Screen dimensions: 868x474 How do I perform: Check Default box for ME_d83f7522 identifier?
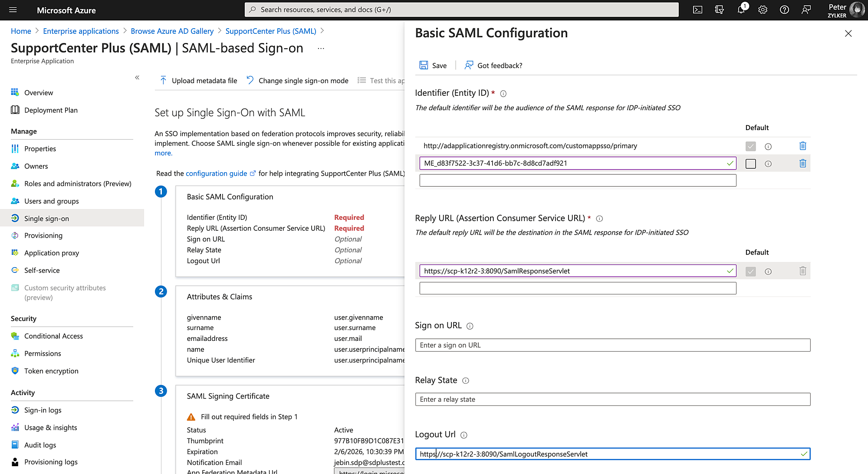coord(750,163)
